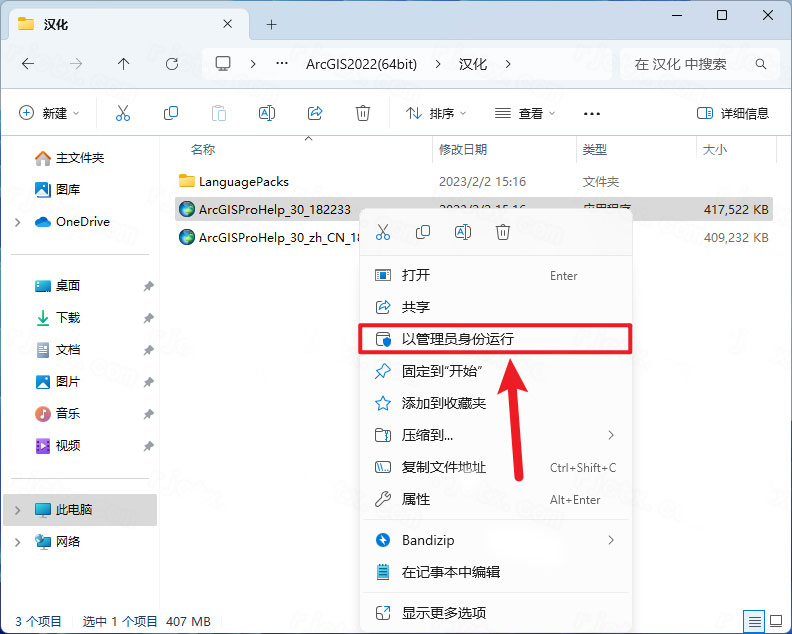This screenshot has width=792, height=634.
Task: Click the chevron after 汉化 in address bar
Action: pos(508,64)
